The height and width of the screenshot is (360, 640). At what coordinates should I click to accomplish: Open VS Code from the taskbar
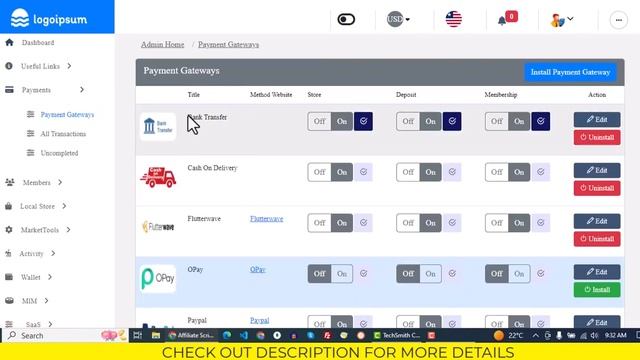pos(244,335)
